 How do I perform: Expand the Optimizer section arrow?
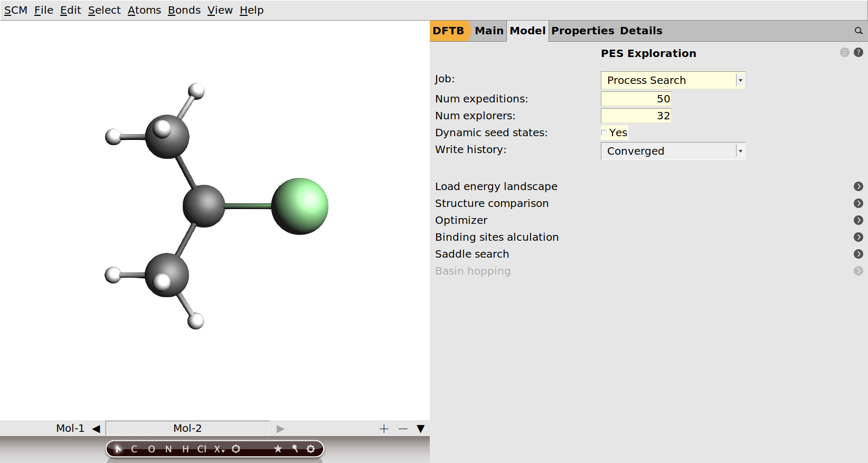(858, 220)
